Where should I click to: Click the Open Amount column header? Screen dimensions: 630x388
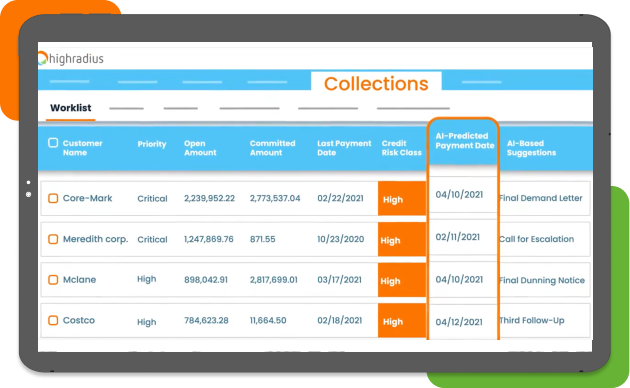[x=200, y=148]
